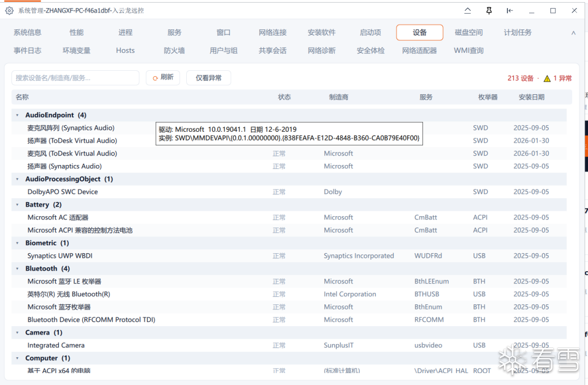588x385 pixels.
Task: Select the Microsoft 蓝牙枚举器 row
Action: 289,307
